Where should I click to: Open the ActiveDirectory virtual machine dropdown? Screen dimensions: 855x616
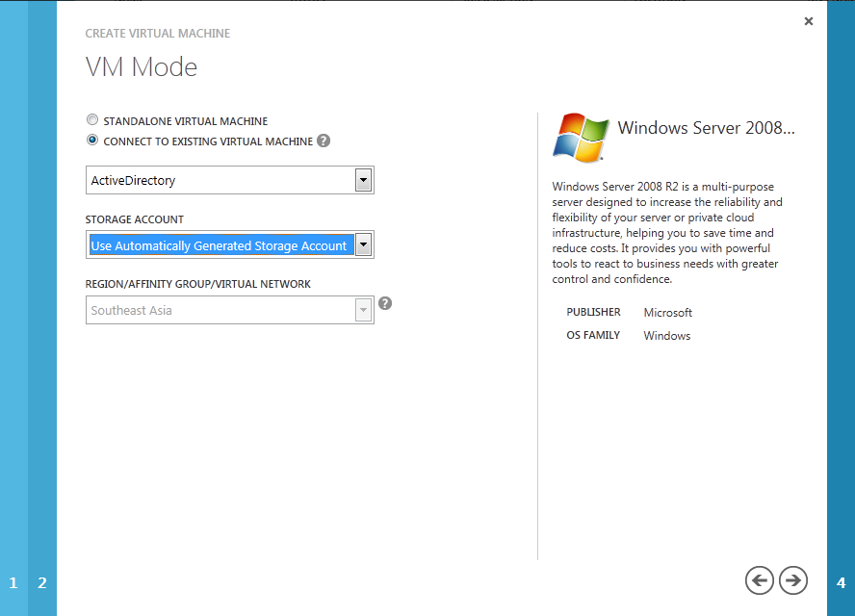363,180
